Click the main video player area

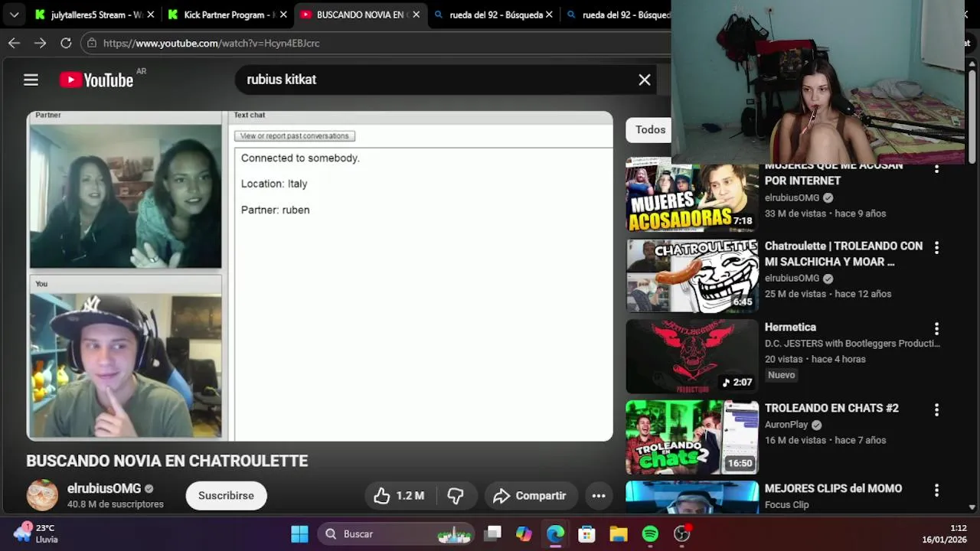coord(320,276)
